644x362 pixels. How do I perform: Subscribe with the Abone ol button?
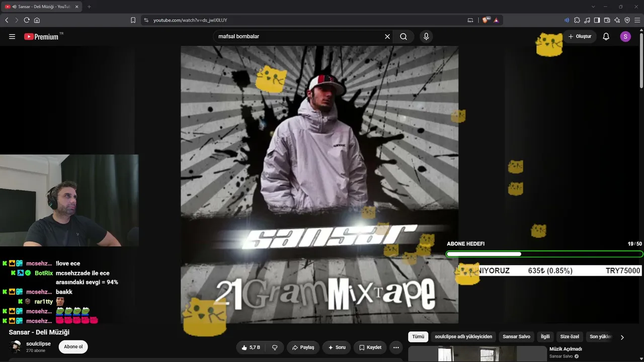click(x=73, y=347)
